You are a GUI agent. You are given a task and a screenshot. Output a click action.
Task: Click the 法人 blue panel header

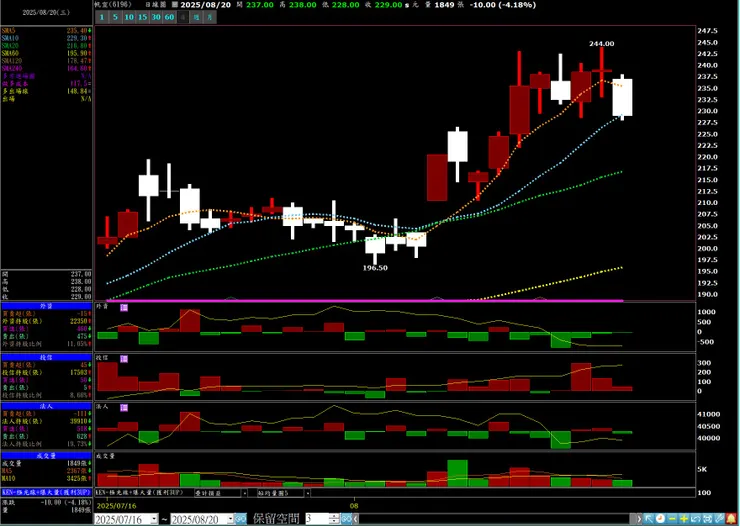pyautogui.click(x=46, y=406)
